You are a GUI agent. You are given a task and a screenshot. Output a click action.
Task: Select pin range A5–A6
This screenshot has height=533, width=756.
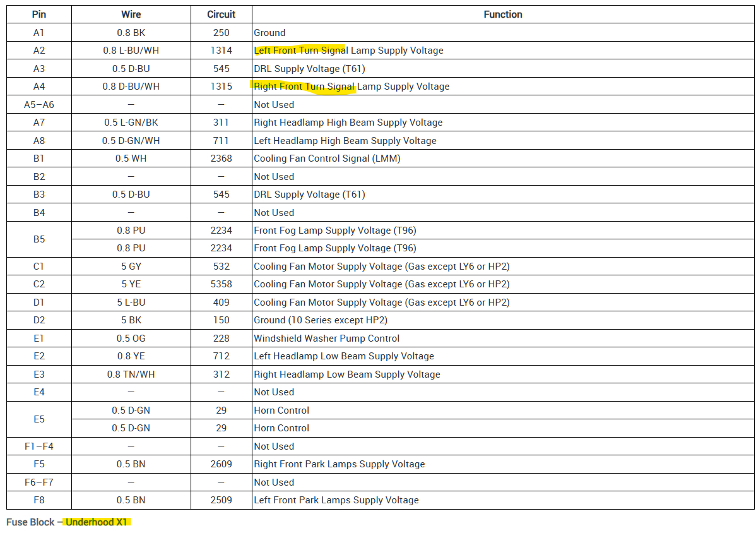point(39,105)
